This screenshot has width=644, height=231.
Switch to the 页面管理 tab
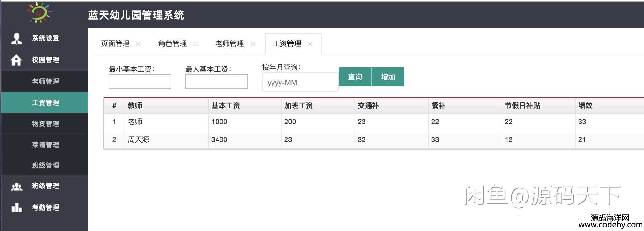click(115, 44)
